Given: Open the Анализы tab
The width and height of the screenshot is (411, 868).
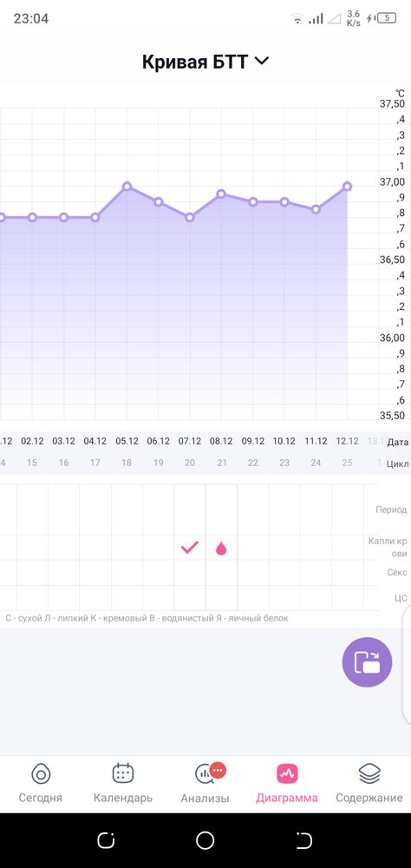Looking at the screenshot, I should pyautogui.click(x=205, y=783).
